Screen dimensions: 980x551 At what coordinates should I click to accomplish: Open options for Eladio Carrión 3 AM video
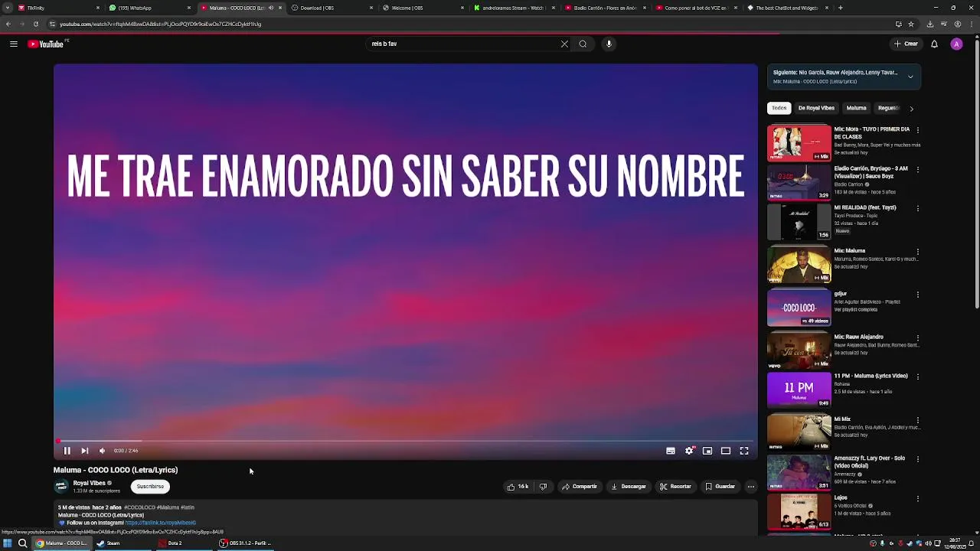[918, 169]
